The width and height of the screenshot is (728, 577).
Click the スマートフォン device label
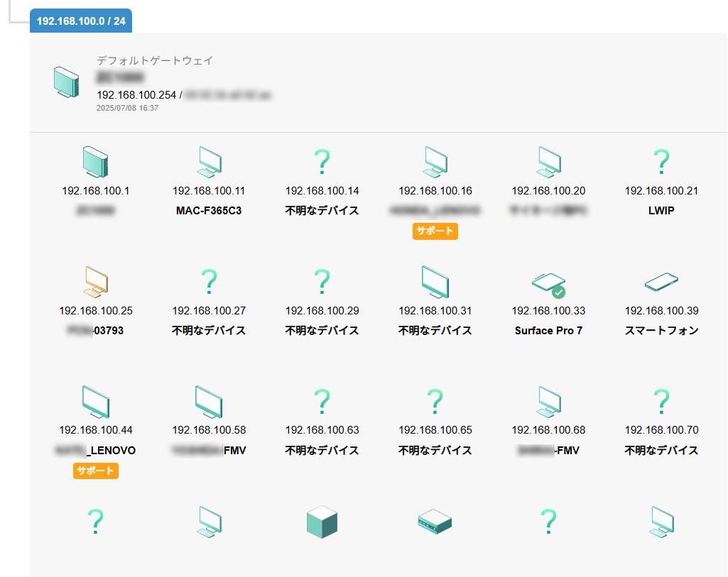pos(661,330)
